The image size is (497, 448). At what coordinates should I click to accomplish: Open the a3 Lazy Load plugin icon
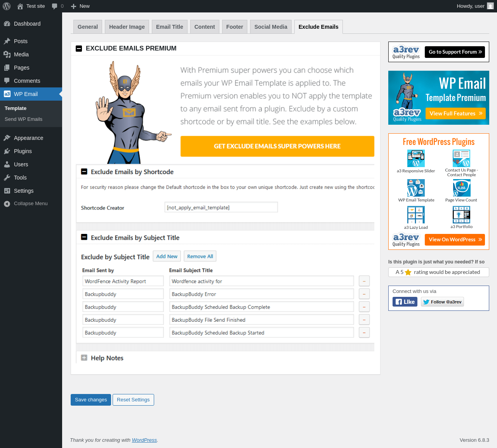(x=416, y=215)
